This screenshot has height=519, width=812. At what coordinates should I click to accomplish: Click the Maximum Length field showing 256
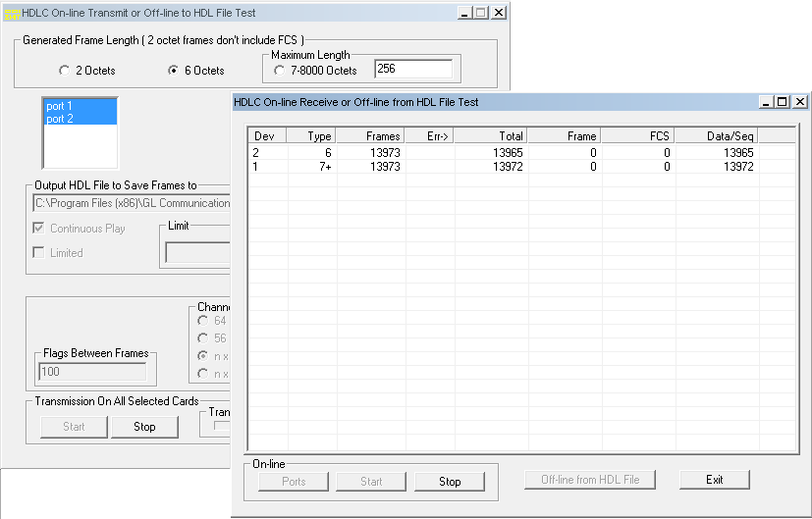[x=413, y=69]
